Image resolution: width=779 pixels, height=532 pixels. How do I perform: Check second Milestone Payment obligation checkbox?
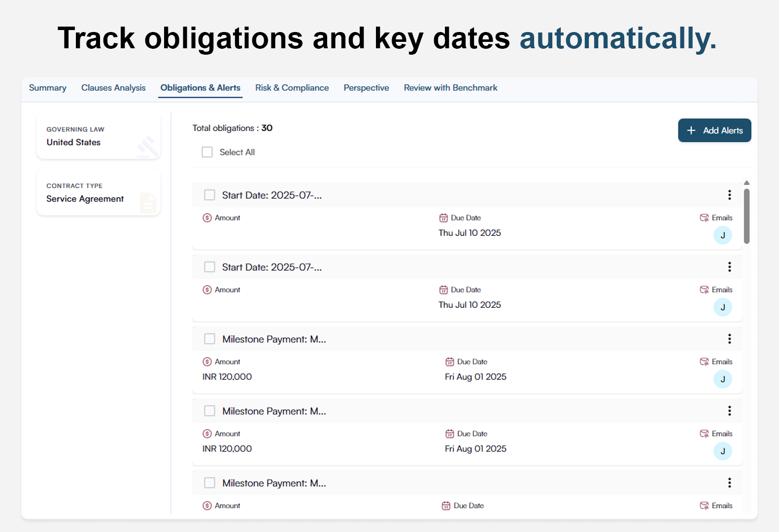tap(210, 411)
